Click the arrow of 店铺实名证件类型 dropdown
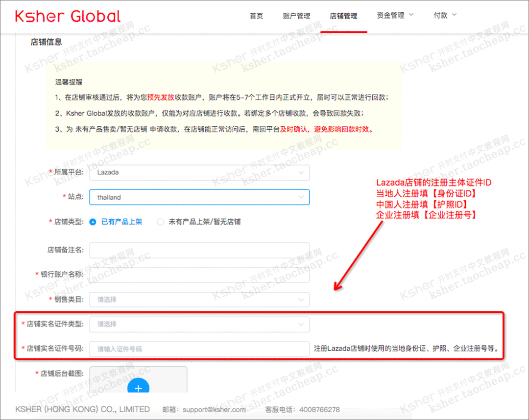 point(301,325)
